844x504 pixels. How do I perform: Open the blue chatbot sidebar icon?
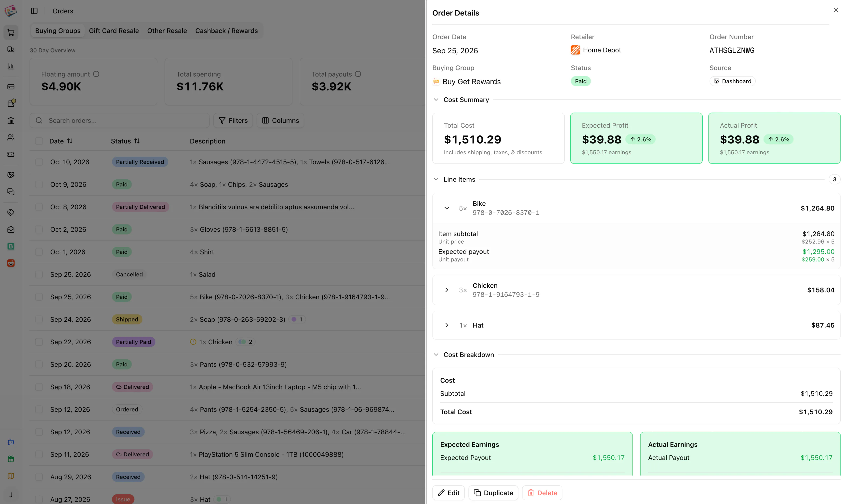click(x=11, y=442)
